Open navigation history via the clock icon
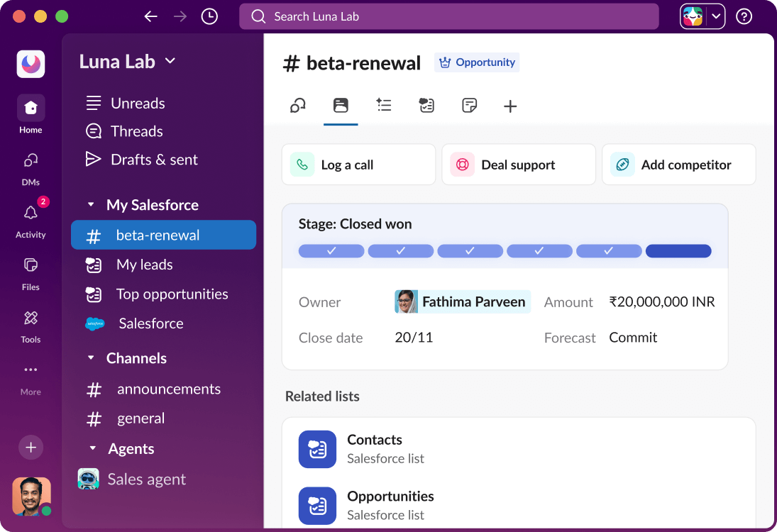The width and height of the screenshot is (777, 532). [x=209, y=16]
